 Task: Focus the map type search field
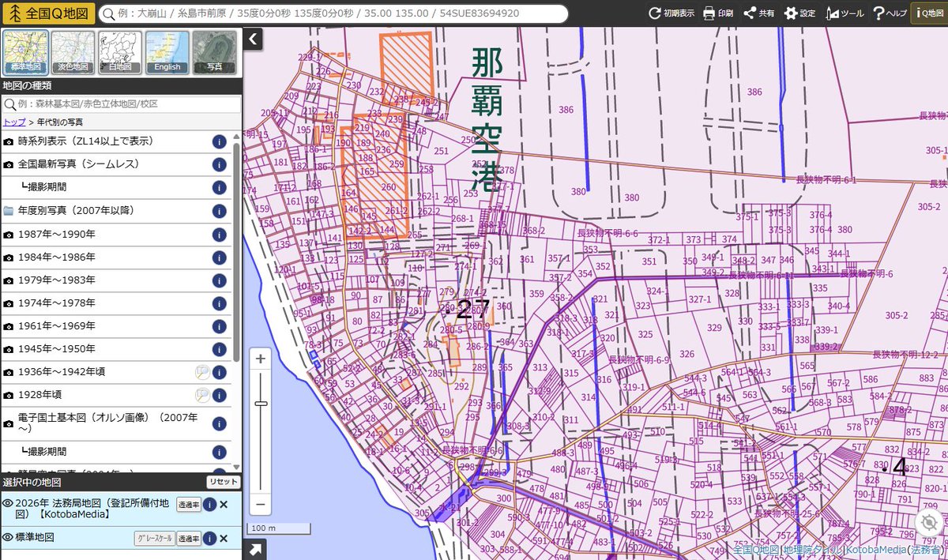pos(121,103)
